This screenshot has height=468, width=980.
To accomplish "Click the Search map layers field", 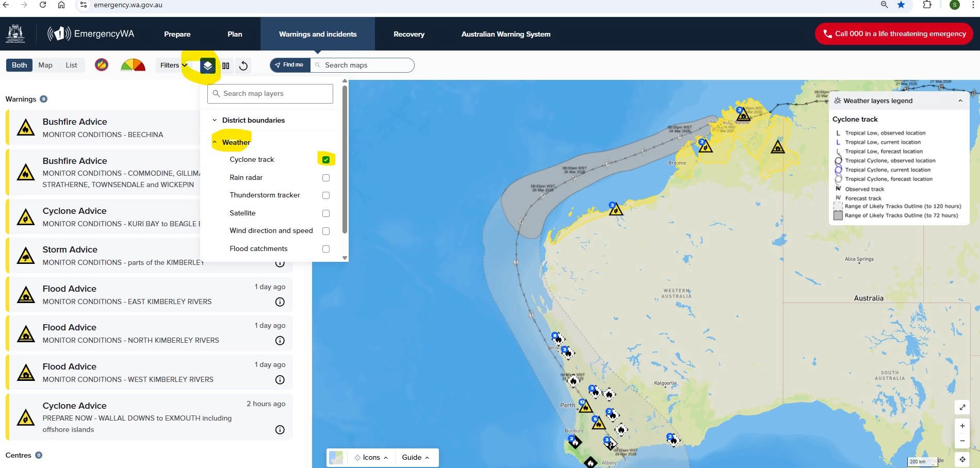I will (270, 94).
